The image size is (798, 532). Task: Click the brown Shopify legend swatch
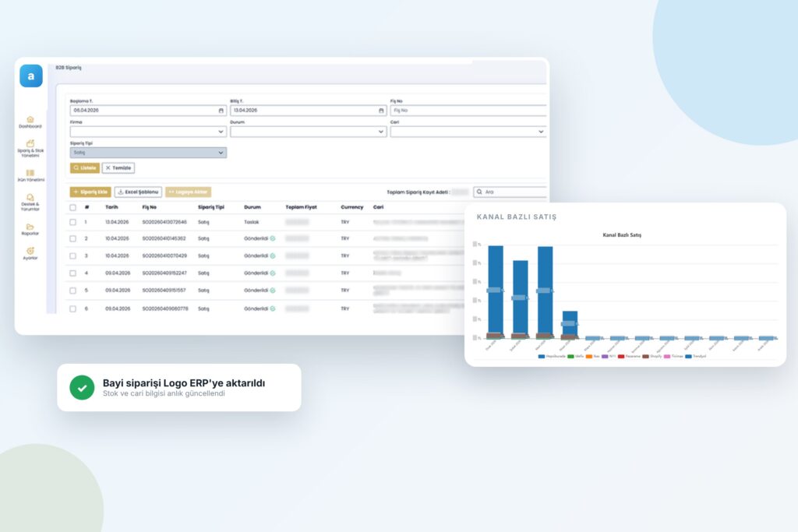[x=646, y=357]
